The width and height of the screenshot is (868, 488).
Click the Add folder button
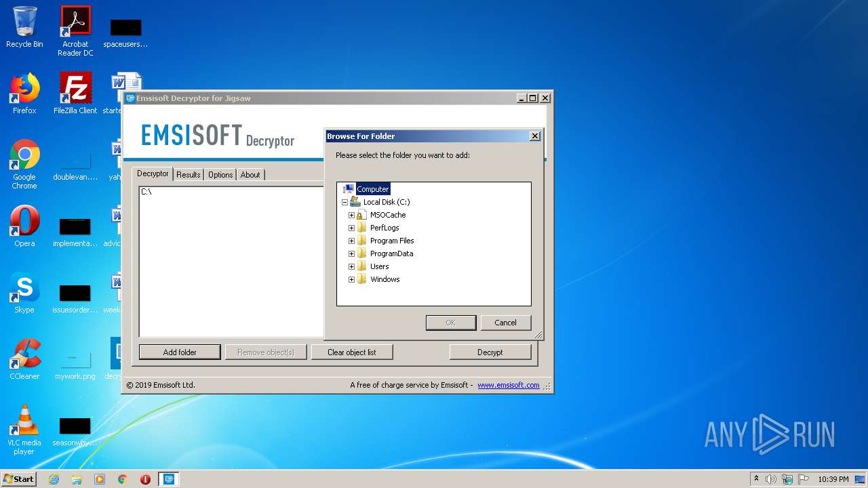[x=180, y=352]
